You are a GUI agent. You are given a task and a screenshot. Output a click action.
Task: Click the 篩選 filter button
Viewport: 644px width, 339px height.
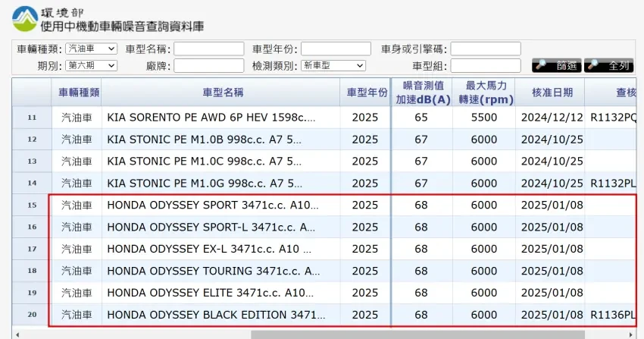pyautogui.click(x=557, y=65)
